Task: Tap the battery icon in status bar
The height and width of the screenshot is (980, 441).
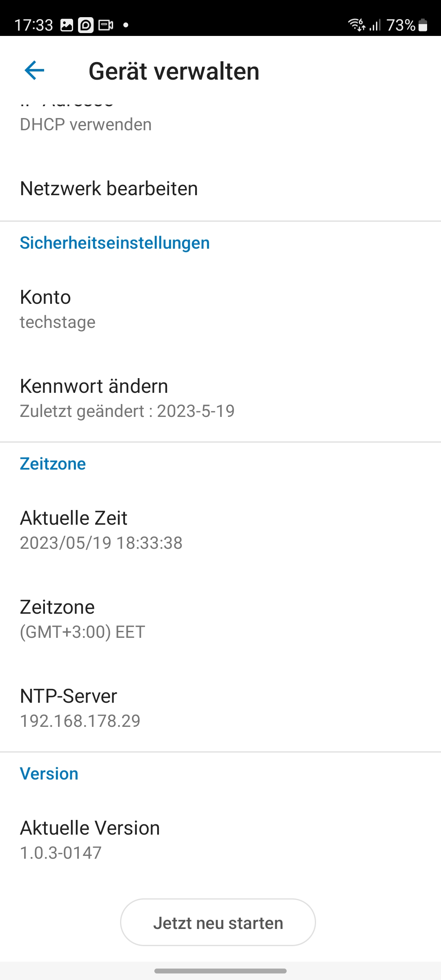Action: [x=423, y=25]
